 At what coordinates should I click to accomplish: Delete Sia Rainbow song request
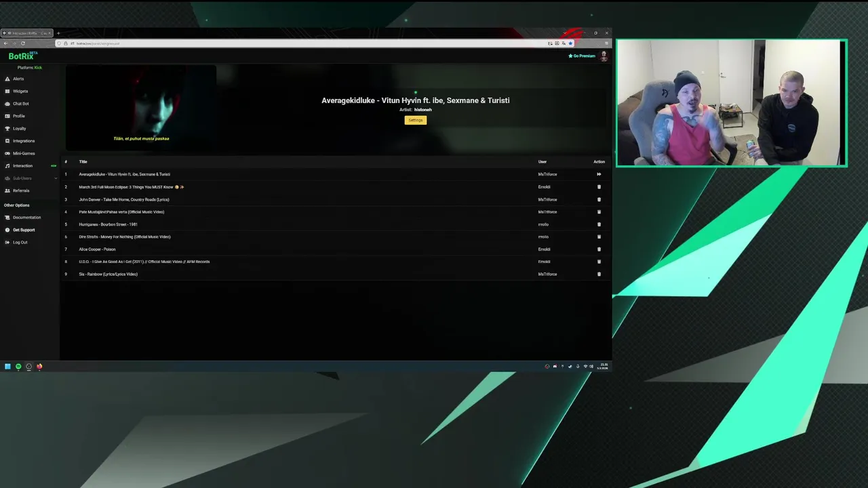(599, 274)
